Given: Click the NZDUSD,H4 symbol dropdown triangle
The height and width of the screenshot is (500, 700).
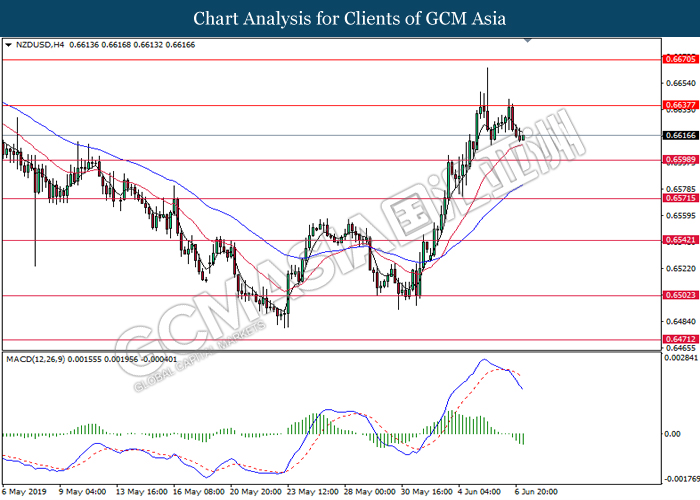Looking at the screenshot, I should (x=8, y=45).
